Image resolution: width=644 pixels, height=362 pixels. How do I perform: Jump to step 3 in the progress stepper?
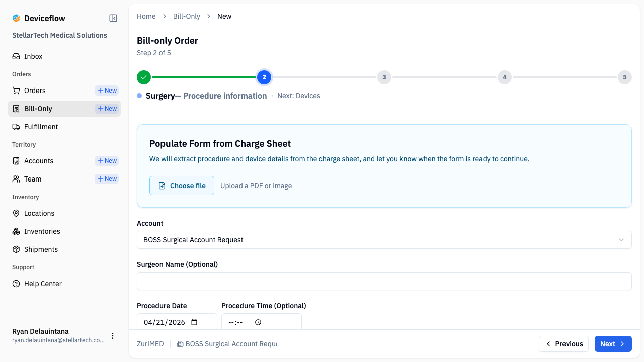(384, 77)
